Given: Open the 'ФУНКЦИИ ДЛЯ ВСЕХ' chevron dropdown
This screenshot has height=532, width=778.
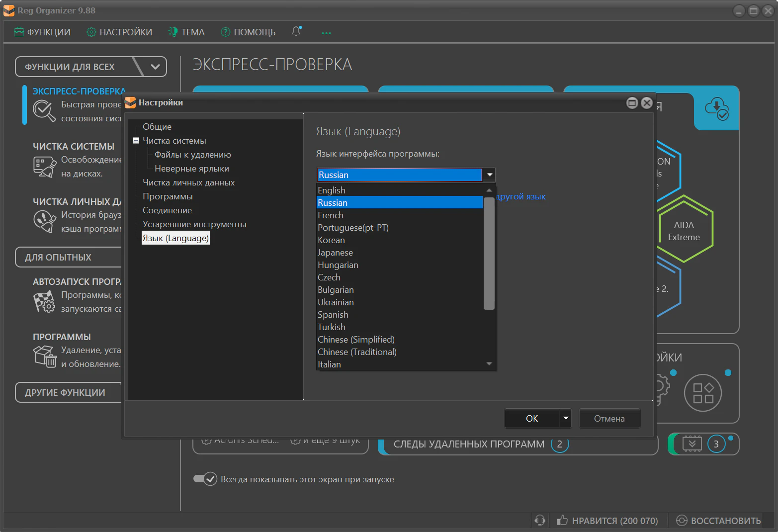Looking at the screenshot, I should (x=155, y=67).
